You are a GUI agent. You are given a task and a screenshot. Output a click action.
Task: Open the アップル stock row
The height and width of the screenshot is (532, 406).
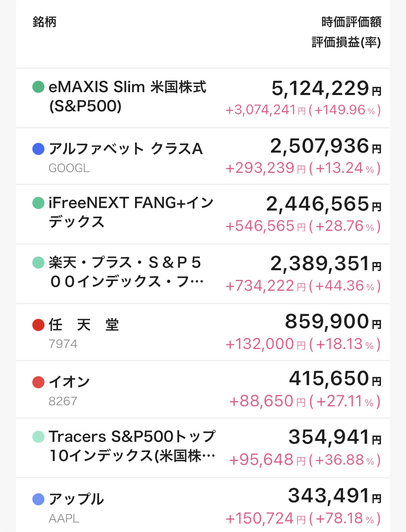203,505
